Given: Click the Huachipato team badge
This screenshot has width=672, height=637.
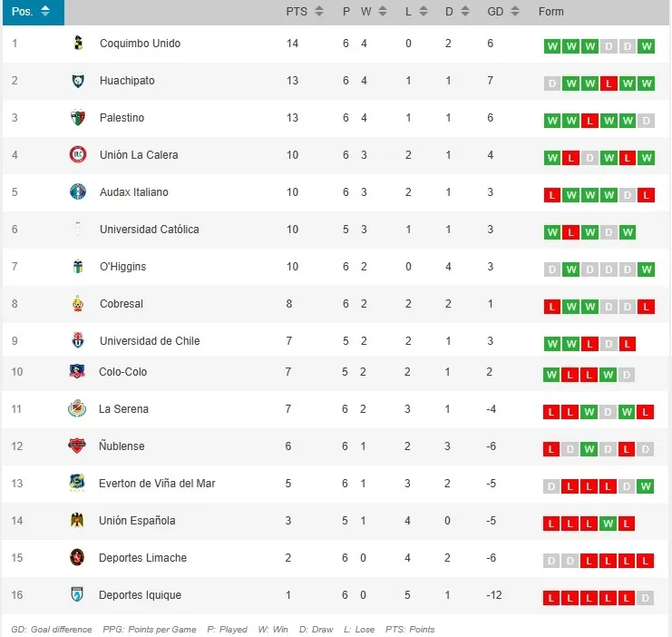Looking at the screenshot, I should coord(77,81).
